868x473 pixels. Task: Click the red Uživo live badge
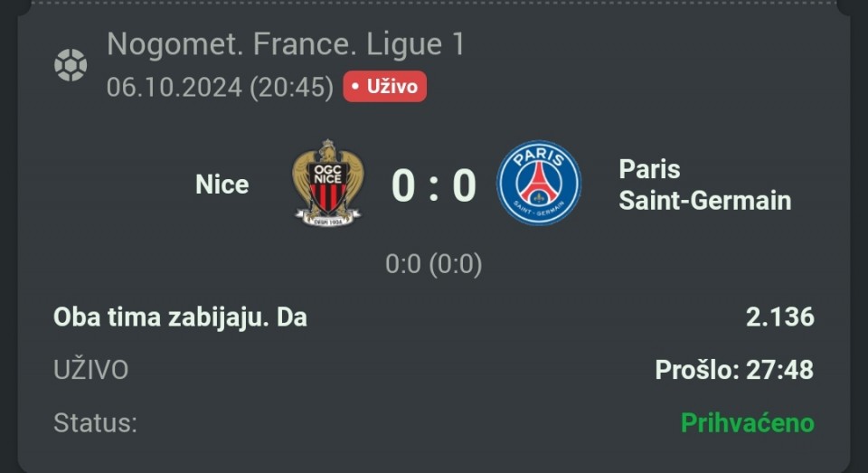coord(384,87)
